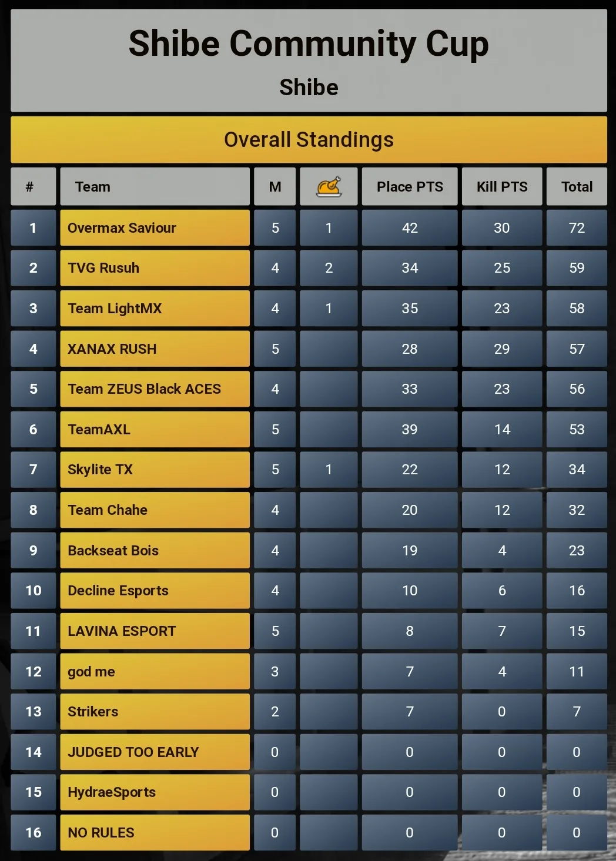The image size is (616, 861).
Task: Open the TeamAXL team entry
Action: 99,430
